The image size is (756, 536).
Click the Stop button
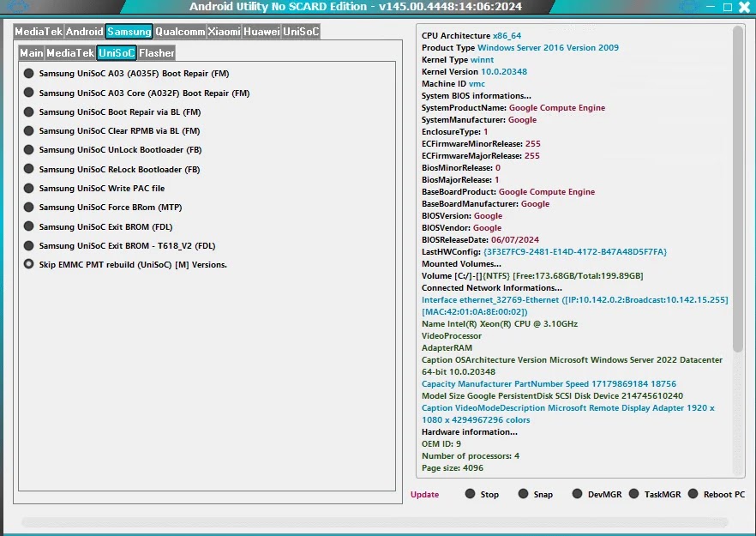click(x=482, y=494)
